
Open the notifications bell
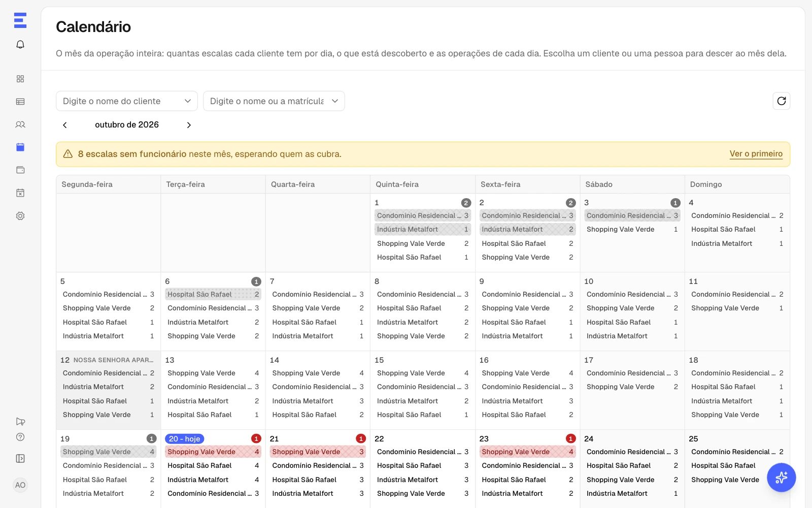(x=20, y=45)
